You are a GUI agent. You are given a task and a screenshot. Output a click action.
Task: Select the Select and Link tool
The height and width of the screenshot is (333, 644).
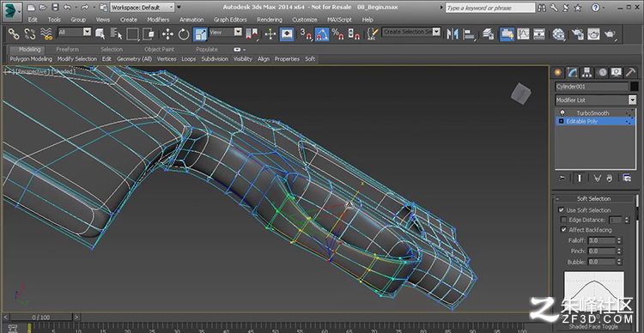[14, 34]
